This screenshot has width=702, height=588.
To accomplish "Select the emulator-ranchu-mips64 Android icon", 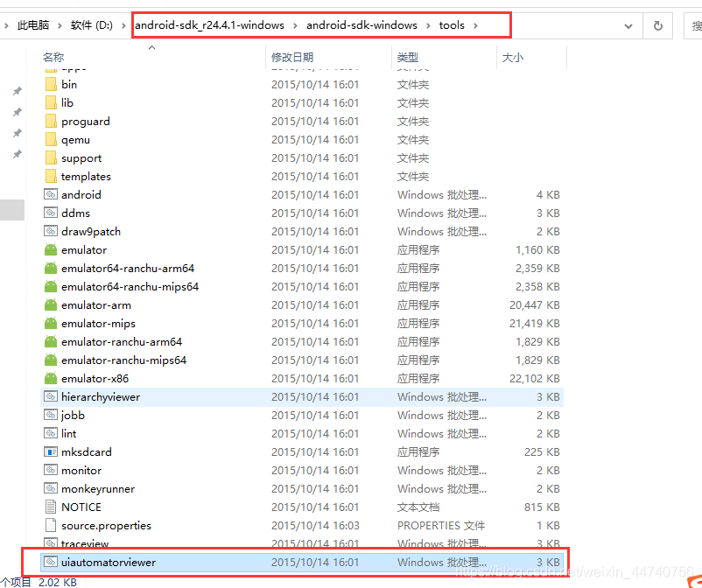I will [51, 360].
